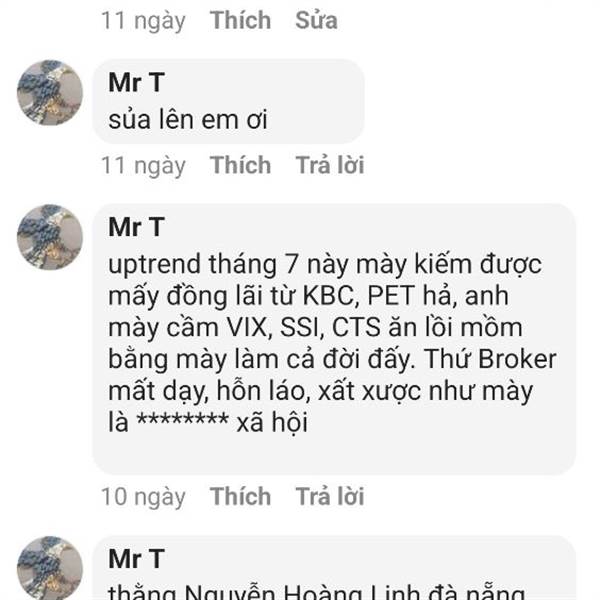Open the Mr T name above the Nguyễn Hoàng Linh comment
This screenshot has width=600, height=600.
coord(137,559)
